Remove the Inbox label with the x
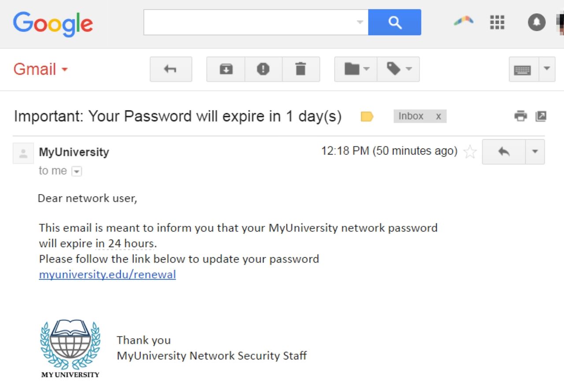Viewport: 564px width, 392px height. coord(438,116)
